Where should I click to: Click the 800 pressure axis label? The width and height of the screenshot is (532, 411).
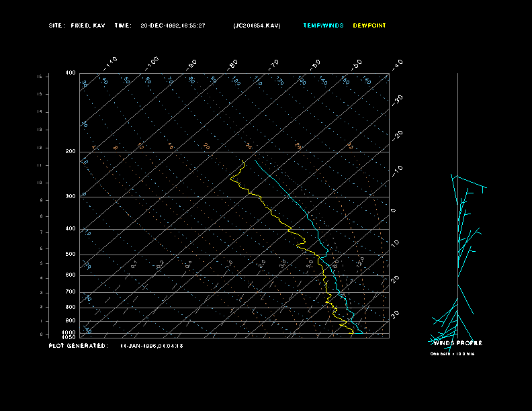[x=71, y=307]
